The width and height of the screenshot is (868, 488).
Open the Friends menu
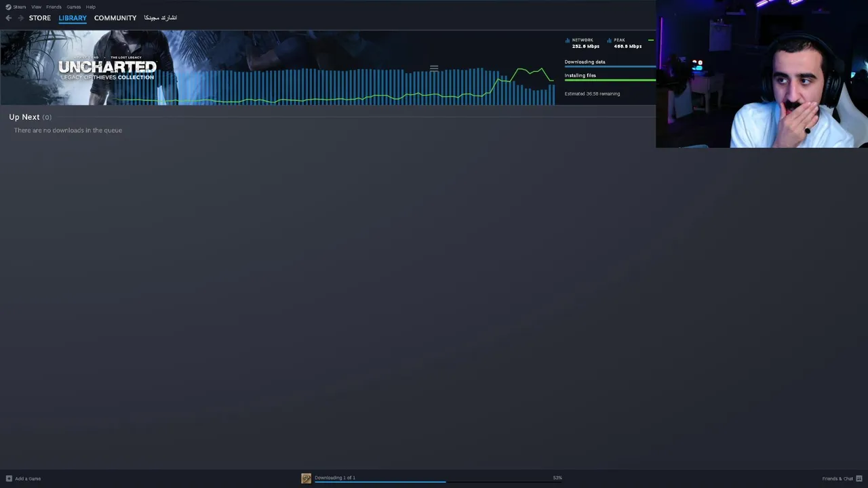[54, 7]
